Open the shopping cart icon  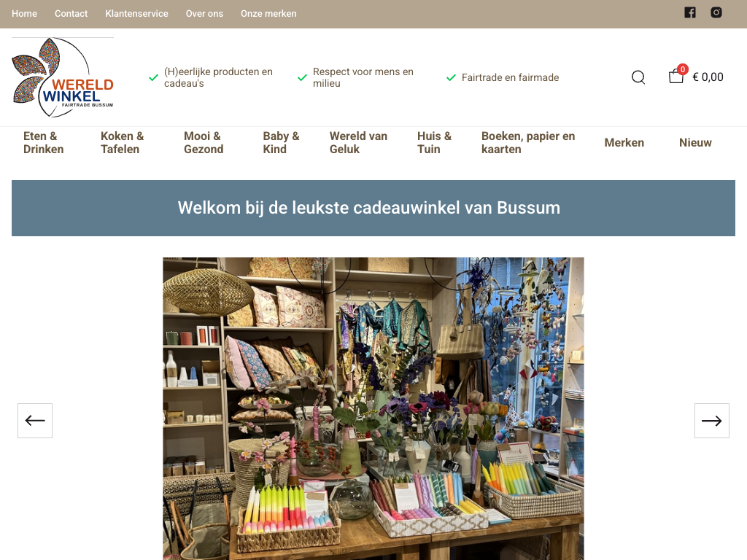pos(676,77)
